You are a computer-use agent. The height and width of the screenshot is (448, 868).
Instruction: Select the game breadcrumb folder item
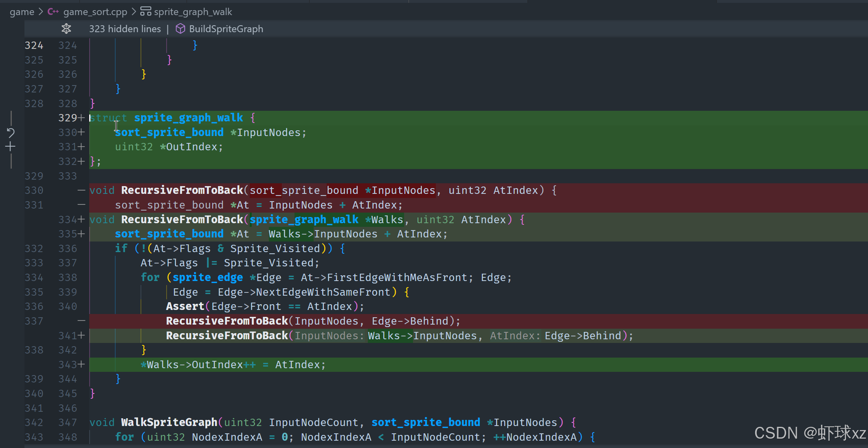pyautogui.click(x=22, y=12)
